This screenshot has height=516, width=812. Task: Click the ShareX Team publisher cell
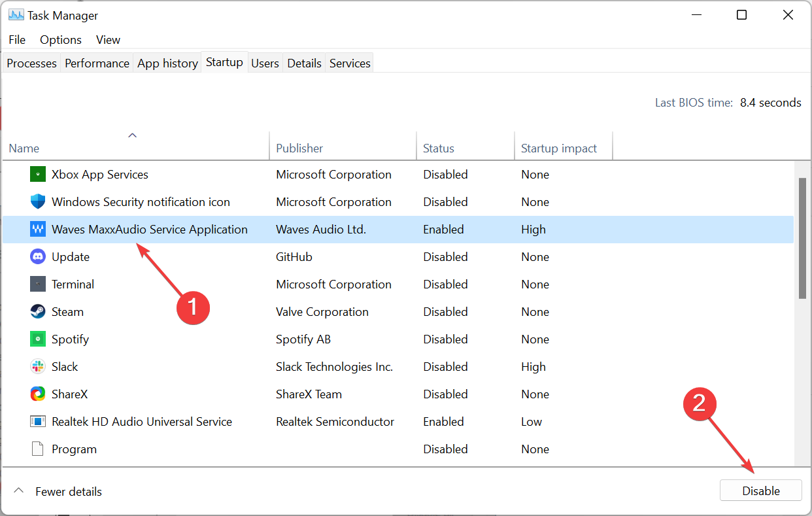pos(309,394)
